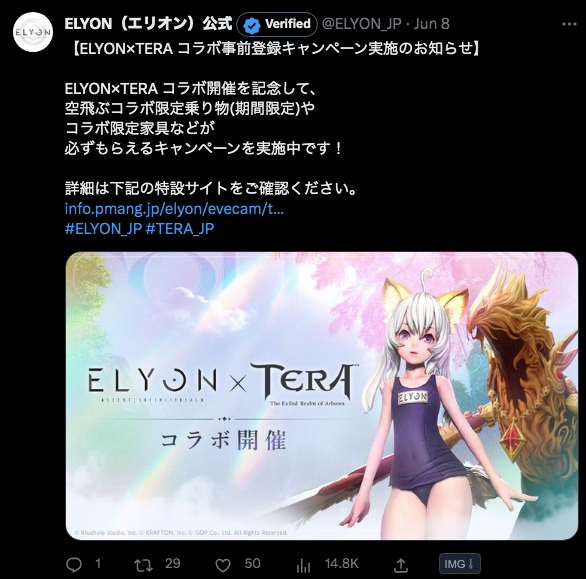View tweet analytics bar chart icon
This screenshot has height=579, width=586.
[303, 565]
